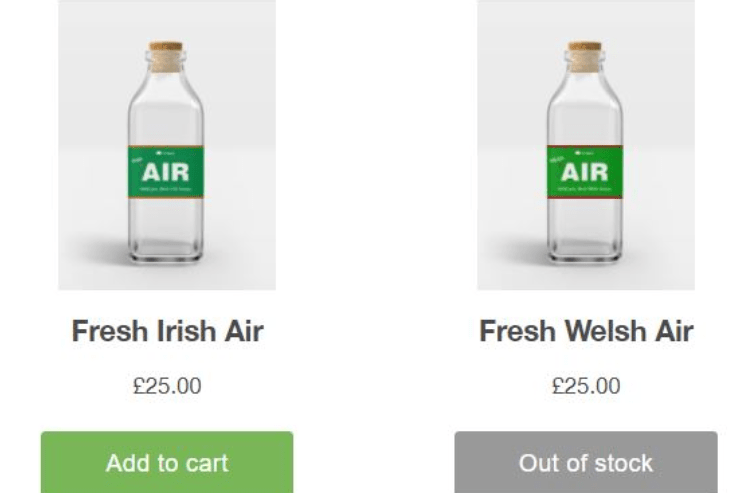Click the glass base of the Welsh bottle
Image resolution: width=756 pixels, height=493 pixels.
pos(586,243)
